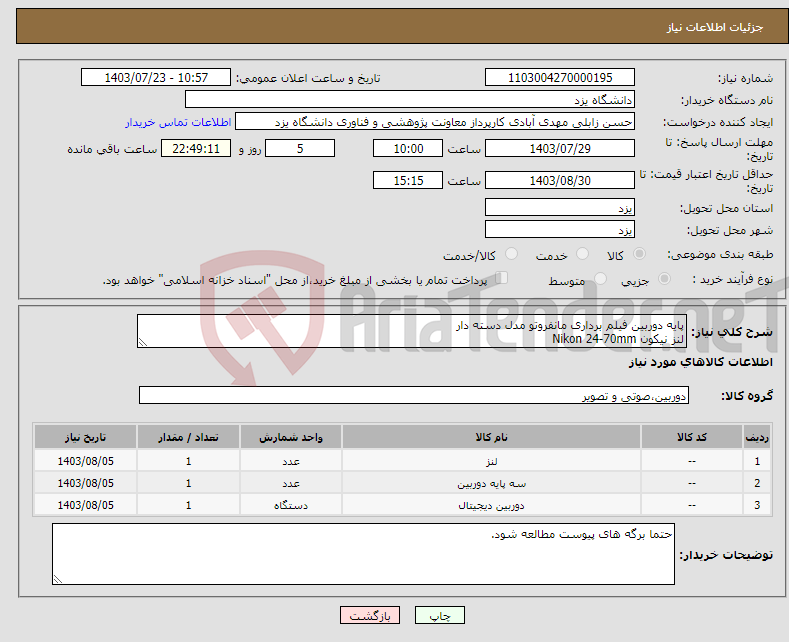Viewport: 789px width, 642px height.
Task: Click the تاریخ نیاز column header
Action: tap(86, 437)
